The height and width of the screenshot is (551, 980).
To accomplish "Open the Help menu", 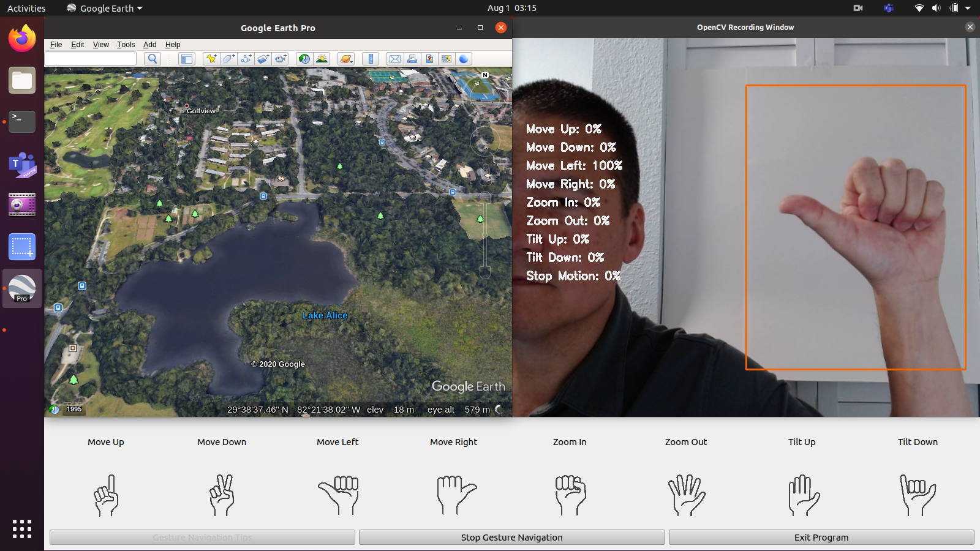I will click(x=173, y=45).
